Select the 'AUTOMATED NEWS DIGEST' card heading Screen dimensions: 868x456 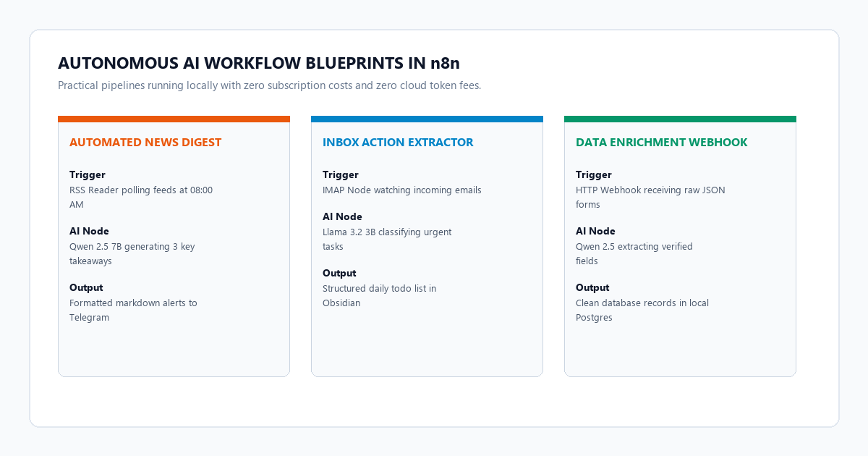click(x=145, y=143)
